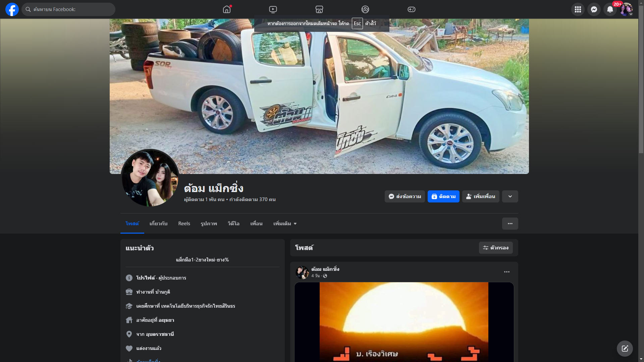This screenshot has width=644, height=362.
Task: Open the ตัวกรอง posts filter
Action: coord(495,248)
